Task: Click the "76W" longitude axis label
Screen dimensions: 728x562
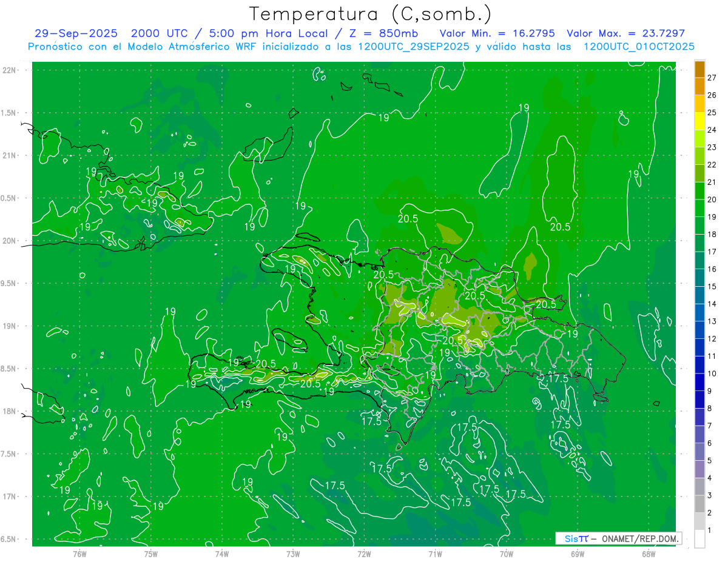Action: 79,554
